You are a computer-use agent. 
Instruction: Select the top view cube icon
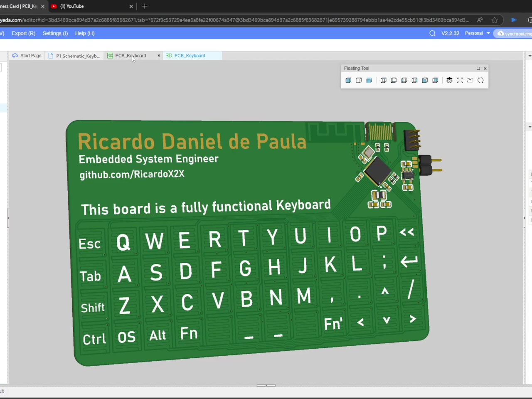click(x=383, y=80)
